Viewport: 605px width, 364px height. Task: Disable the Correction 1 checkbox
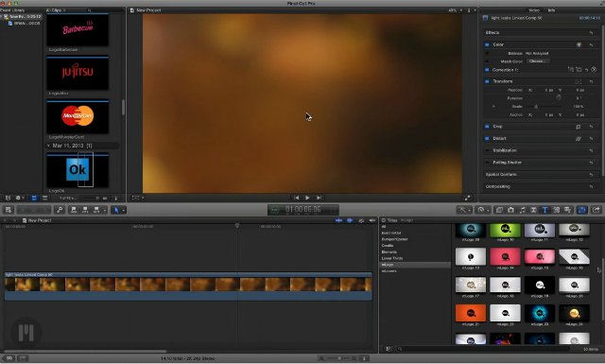[x=487, y=70]
